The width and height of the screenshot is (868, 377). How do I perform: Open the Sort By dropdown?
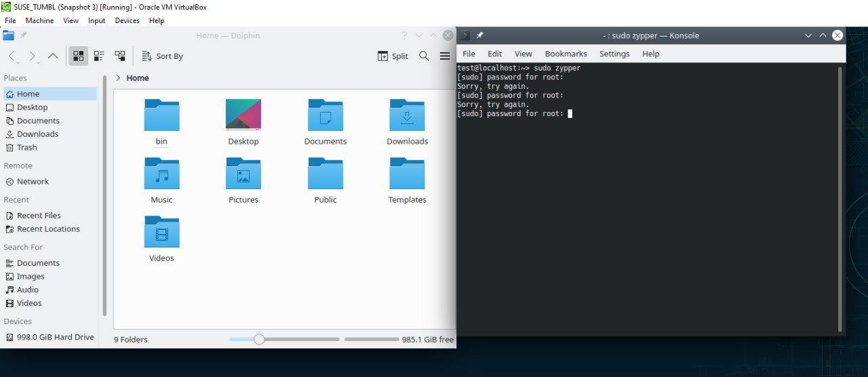(x=163, y=56)
